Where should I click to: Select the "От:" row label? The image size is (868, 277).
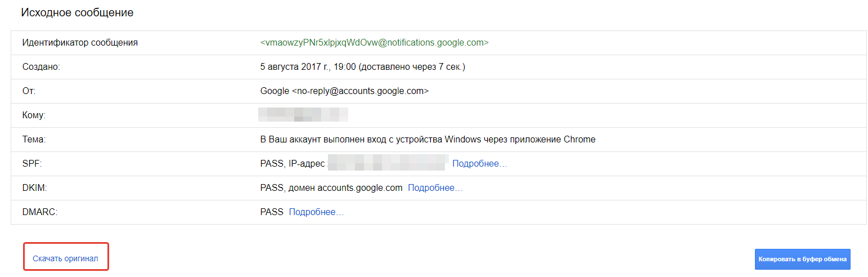click(x=29, y=91)
